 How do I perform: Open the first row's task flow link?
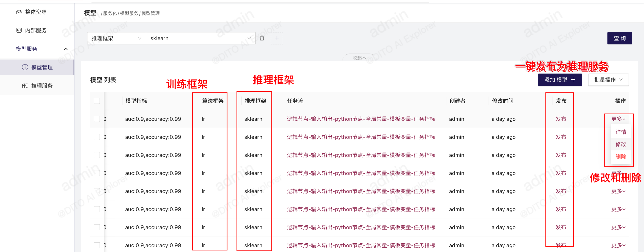361,119
